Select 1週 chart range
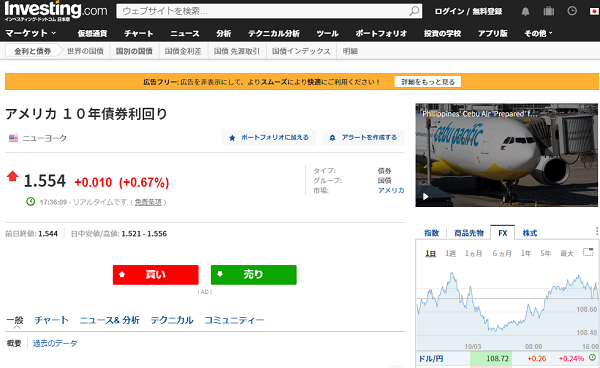The image size is (600, 368). pos(450,254)
